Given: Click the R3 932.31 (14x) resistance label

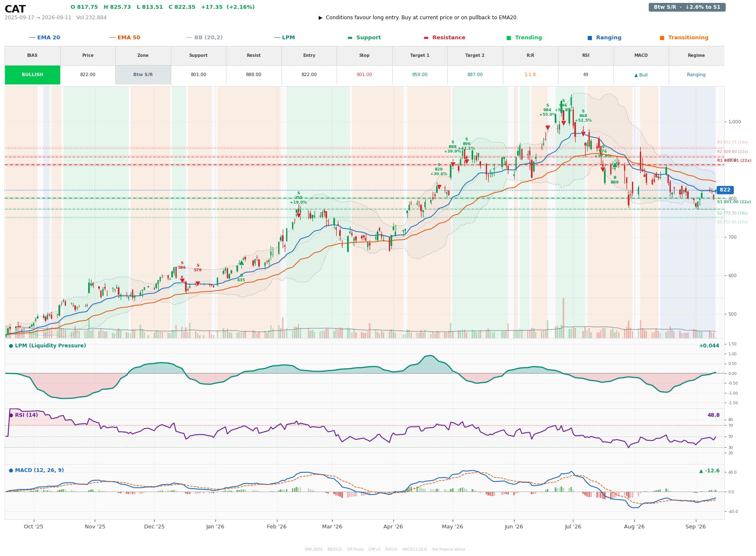Looking at the screenshot, I should coord(732,142).
